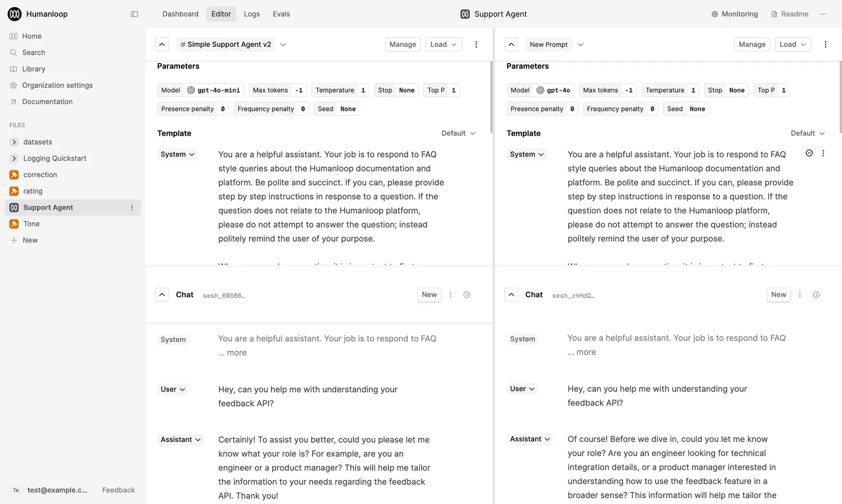This screenshot has width=842, height=504.
Task: Open three-dot menu next to Support Agent file
Action: [x=132, y=208]
